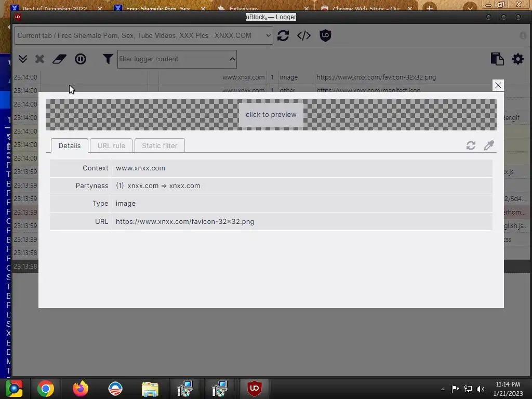
Task: Click the reload icon in the details dialog
Action: (x=471, y=145)
